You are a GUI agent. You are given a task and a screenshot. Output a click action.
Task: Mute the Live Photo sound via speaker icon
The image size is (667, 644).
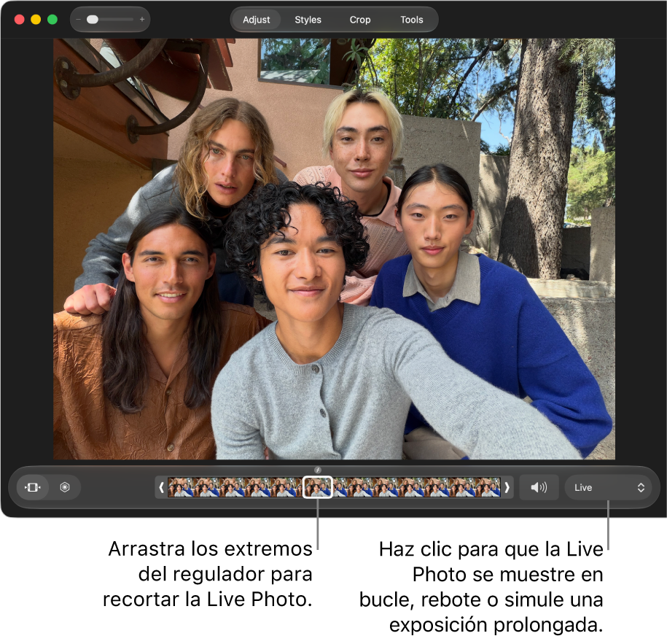(539, 487)
